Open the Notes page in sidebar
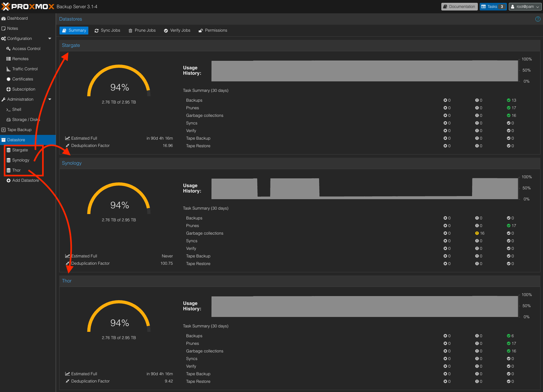 [x=13, y=28]
